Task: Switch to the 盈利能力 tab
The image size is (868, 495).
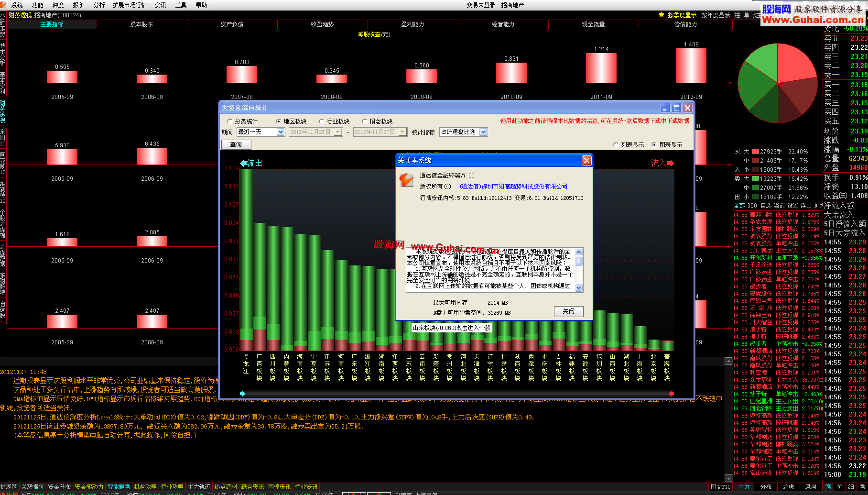Action: pyautogui.click(x=413, y=24)
